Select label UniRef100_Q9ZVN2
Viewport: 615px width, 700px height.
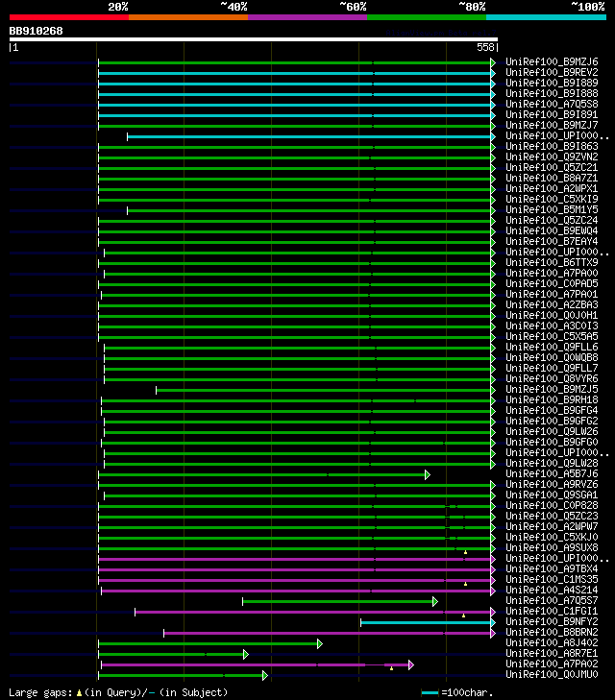click(x=552, y=157)
